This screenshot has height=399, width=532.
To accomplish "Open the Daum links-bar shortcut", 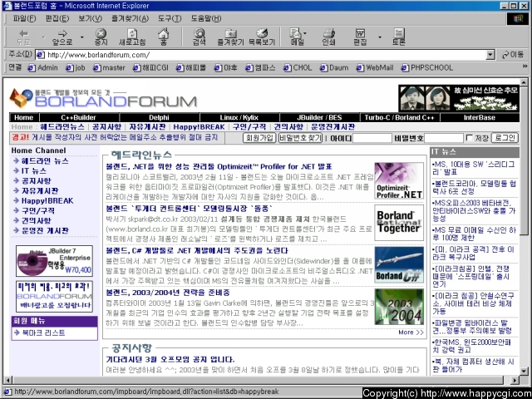I will click(334, 68).
